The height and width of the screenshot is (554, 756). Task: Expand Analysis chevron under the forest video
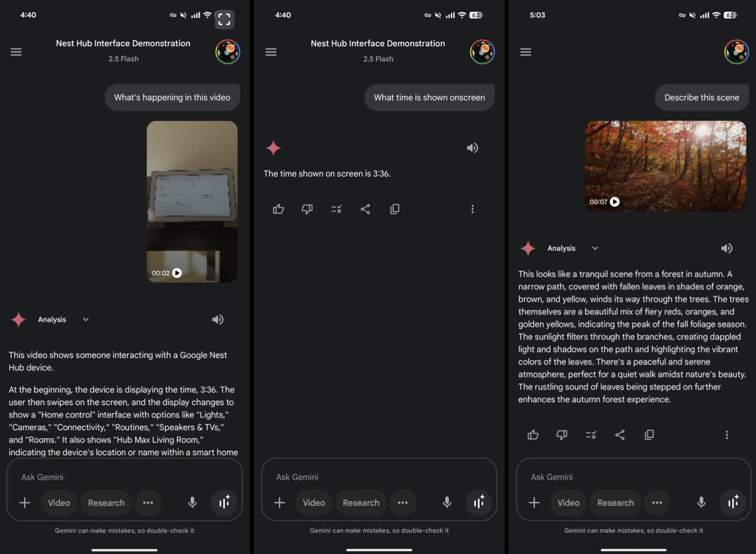point(595,248)
